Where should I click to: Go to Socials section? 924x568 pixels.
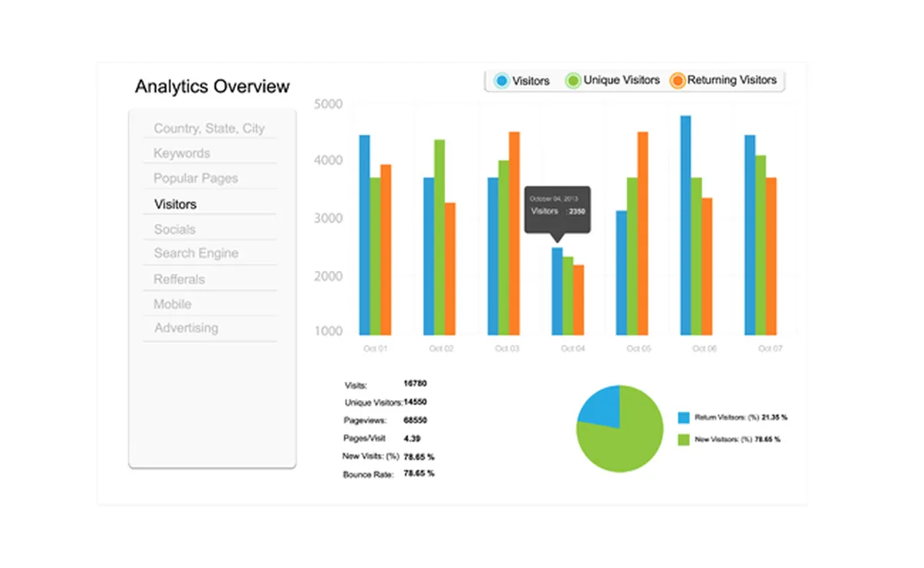(175, 229)
